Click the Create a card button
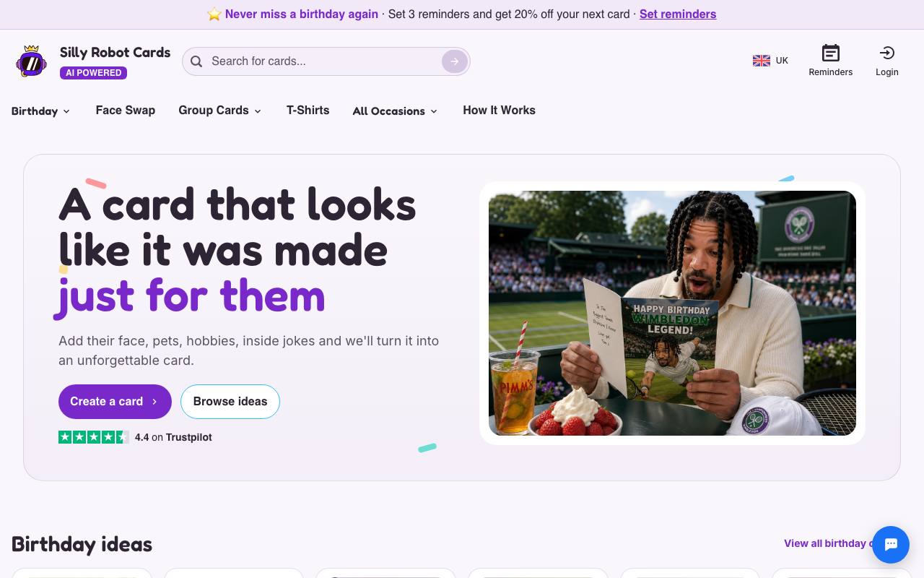 115,402
